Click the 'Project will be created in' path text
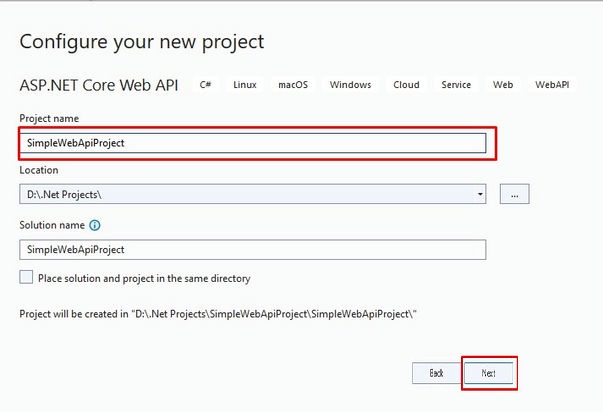This screenshot has height=412, width=603. (217, 313)
